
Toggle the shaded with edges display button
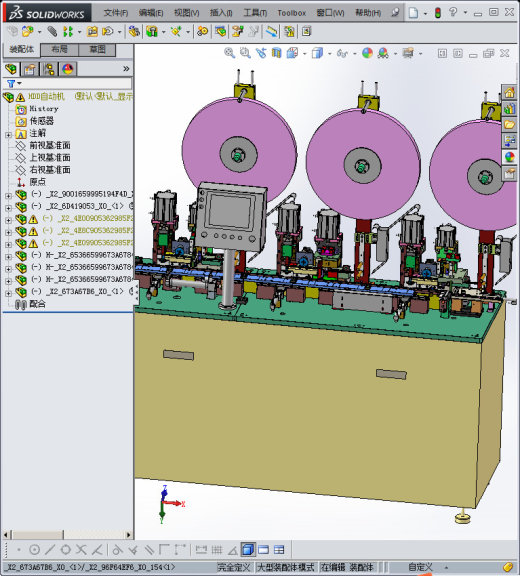(248, 550)
